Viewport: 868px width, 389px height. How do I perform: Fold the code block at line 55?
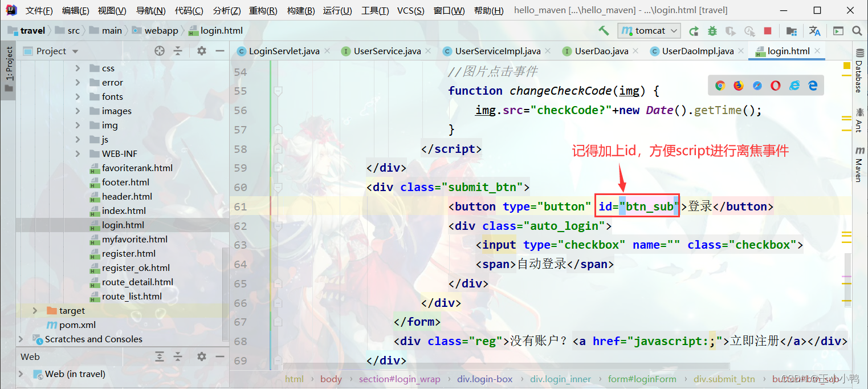tap(278, 91)
